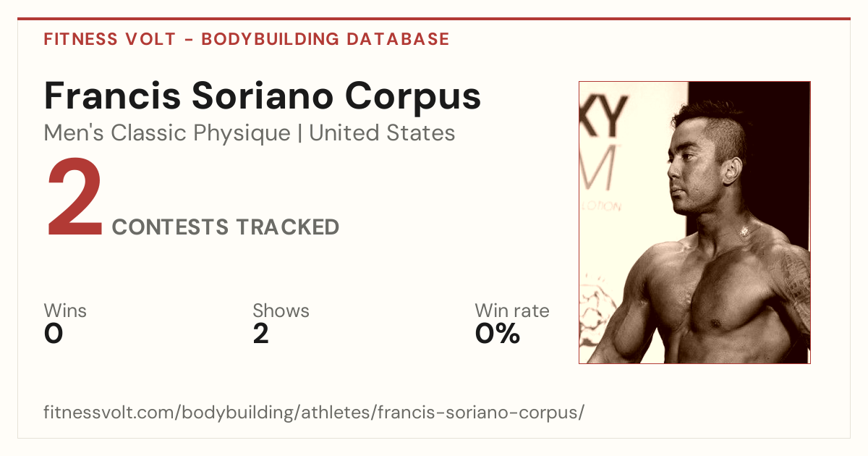The height and width of the screenshot is (456, 868).
Task: Click the word Francis in the title
Action: (x=106, y=96)
